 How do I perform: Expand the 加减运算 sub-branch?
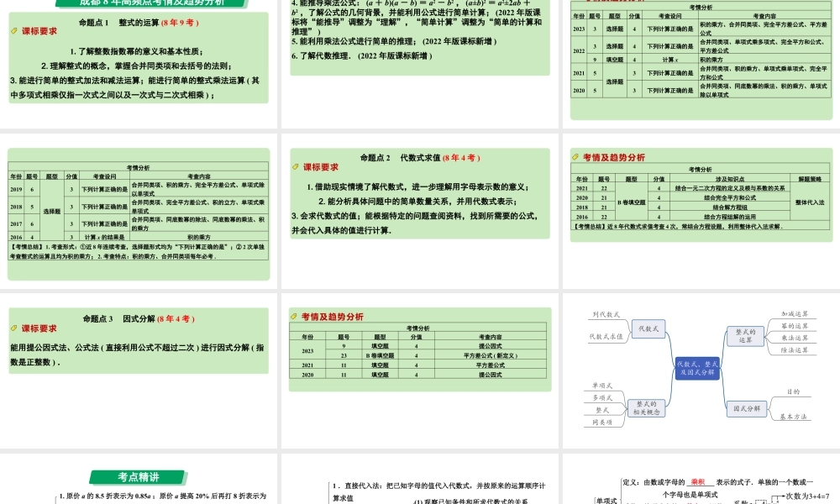point(795,313)
